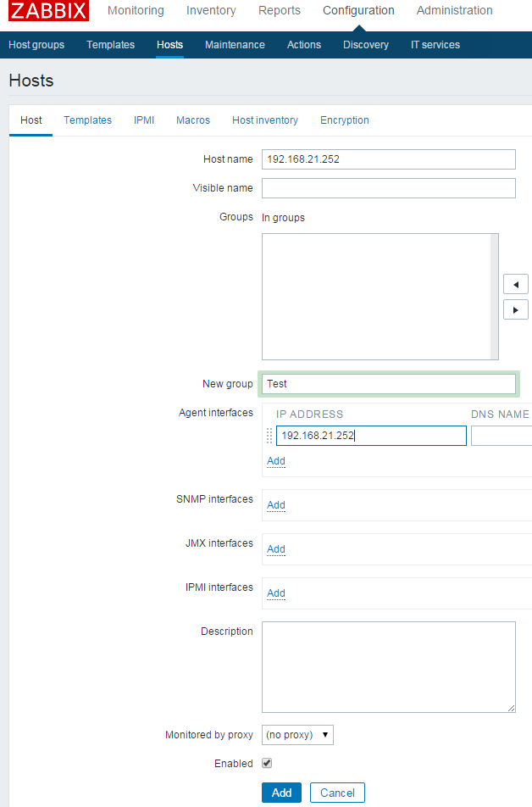Click the right arrow group button
The image size is (532, 807).
coord(515,309)
